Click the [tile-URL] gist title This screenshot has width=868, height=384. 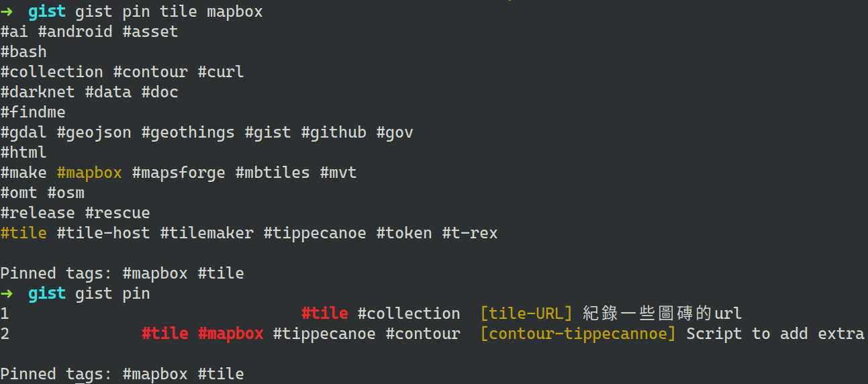point(526,314)
